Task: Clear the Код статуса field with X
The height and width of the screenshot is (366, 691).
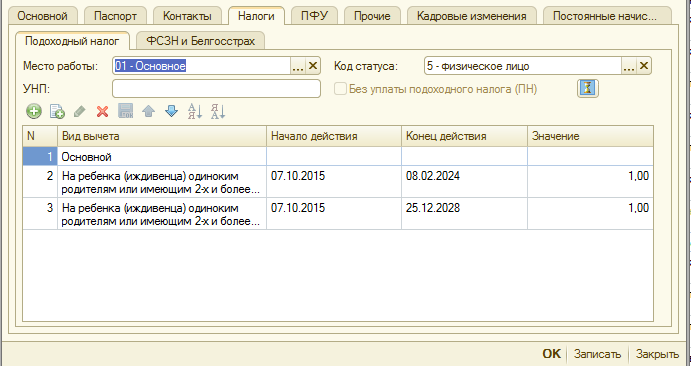Action: click(x=643, y=66)
